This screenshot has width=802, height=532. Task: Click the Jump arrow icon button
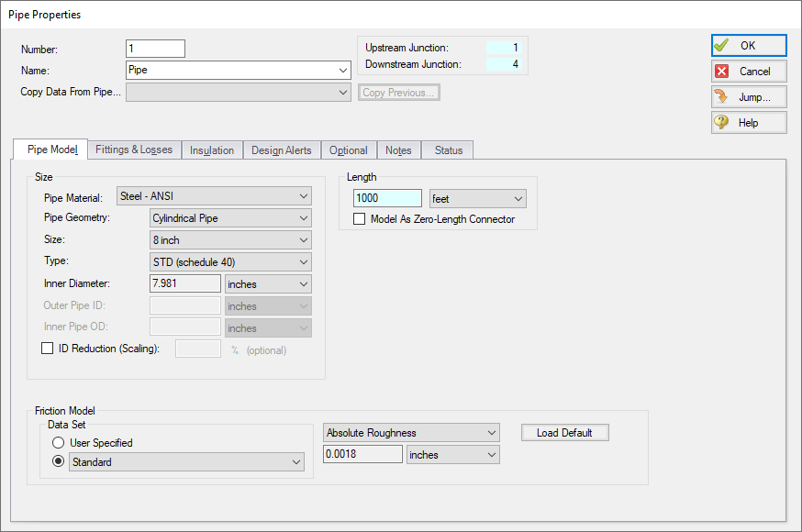(748, 97)
